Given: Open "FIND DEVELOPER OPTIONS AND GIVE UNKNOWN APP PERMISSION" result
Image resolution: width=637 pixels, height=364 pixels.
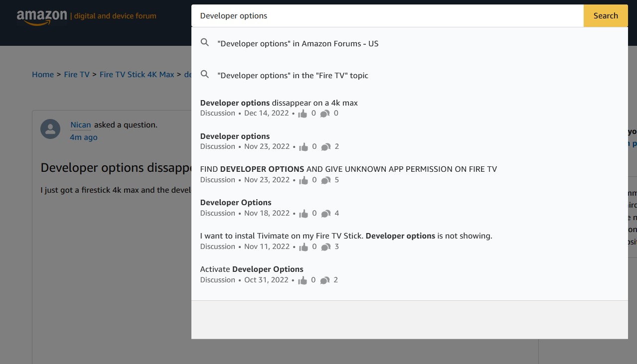Looking at the screenshot, I should point(348,169).
